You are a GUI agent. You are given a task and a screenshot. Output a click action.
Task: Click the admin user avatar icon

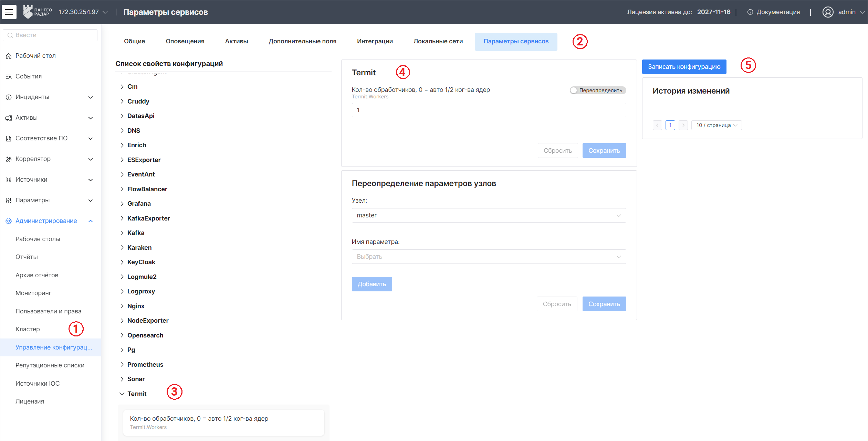pyautogui.click(x=828, y=12)
